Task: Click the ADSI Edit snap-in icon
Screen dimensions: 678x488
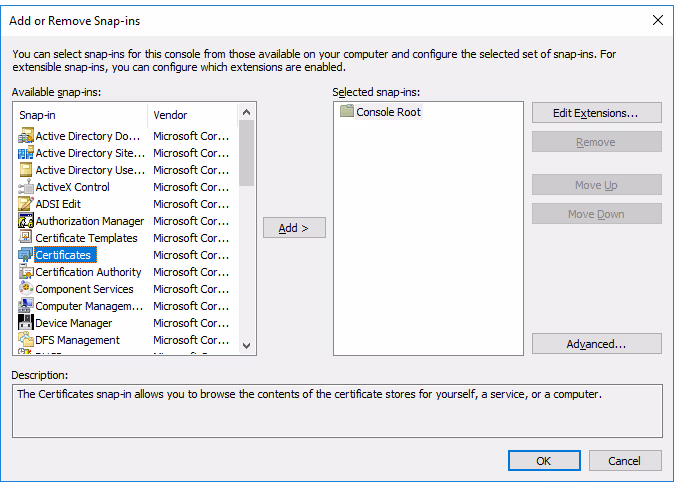Action: point(26,204)
